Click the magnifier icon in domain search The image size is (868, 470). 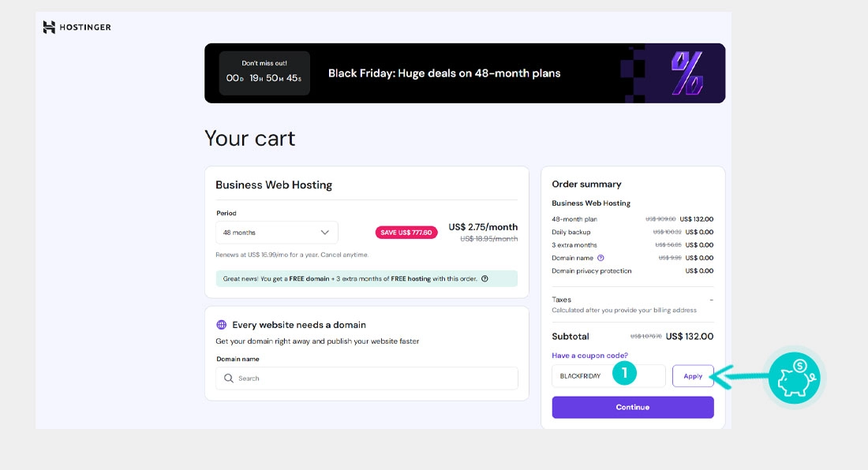[229, 379]
